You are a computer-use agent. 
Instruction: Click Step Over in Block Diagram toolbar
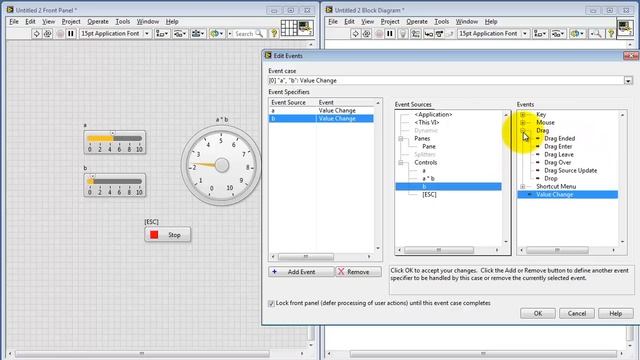439,33
